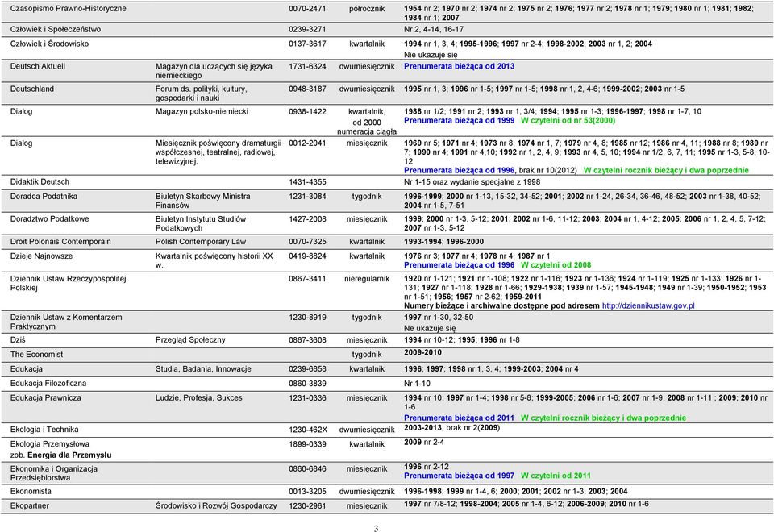The width and height of the screenshot is (774, 532).
Task: Select the title 'Deutschland'
Action: click(x=32, y=89)
